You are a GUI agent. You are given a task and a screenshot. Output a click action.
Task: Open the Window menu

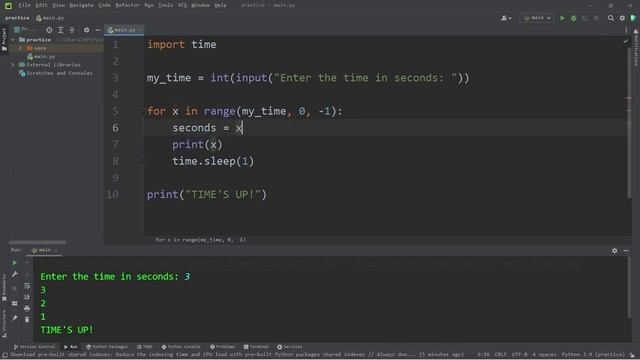click(200, 5)
